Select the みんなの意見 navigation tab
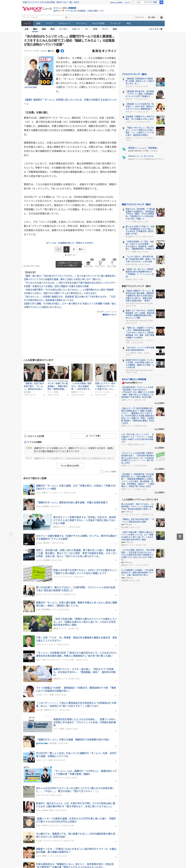The width and height of the screenshot is (186, 868). pos(99,23)
